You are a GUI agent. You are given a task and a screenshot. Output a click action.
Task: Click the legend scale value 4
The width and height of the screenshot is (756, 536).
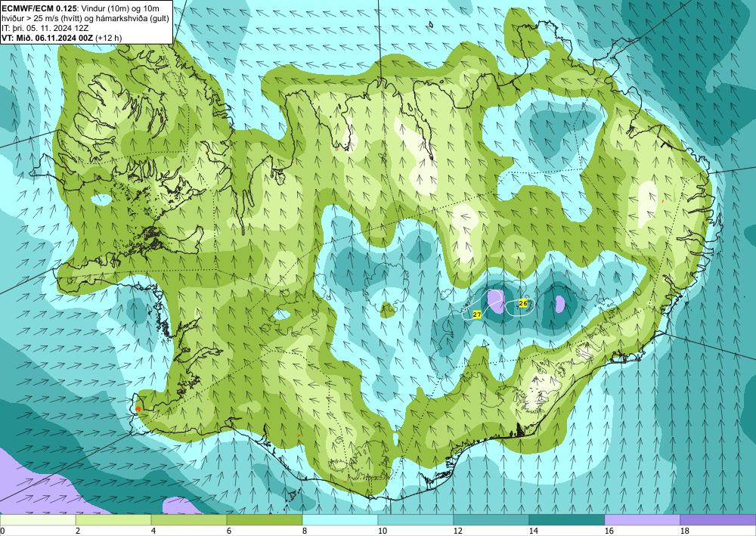click(x=153, y=531)
